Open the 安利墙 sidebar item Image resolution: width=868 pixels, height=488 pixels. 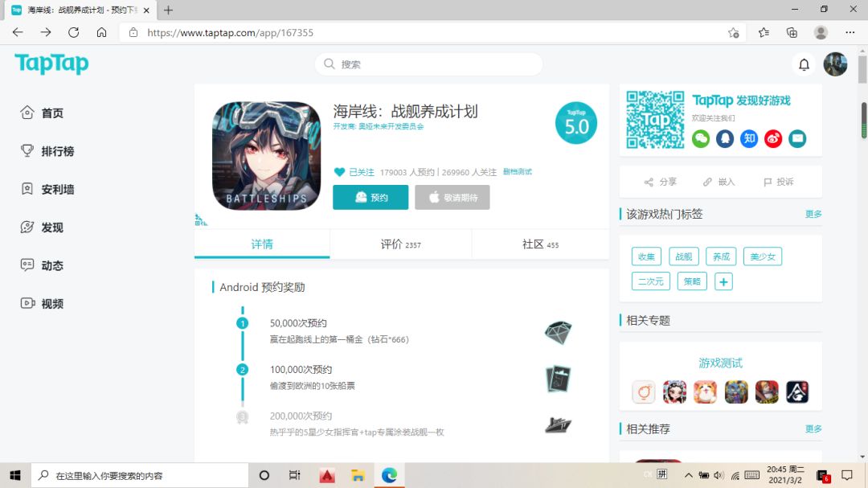coord(47,190)
